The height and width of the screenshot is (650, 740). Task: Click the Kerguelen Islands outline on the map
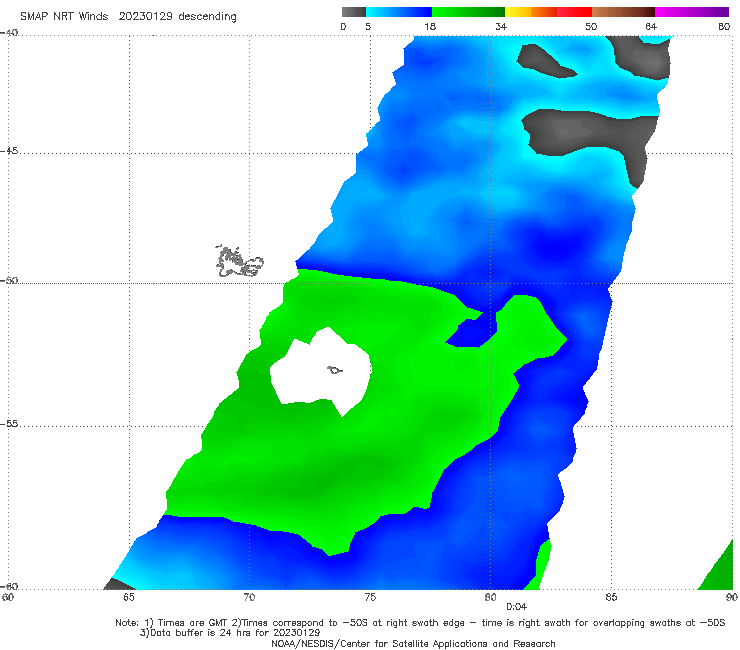239,262
